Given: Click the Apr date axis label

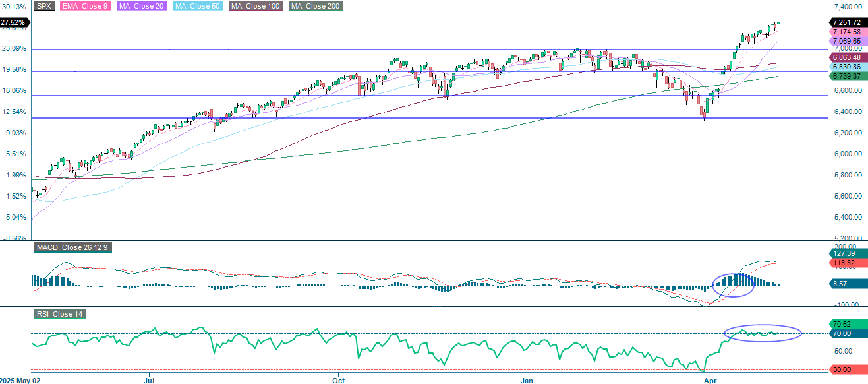Looking at the screenshot, I should coord(710,380).
